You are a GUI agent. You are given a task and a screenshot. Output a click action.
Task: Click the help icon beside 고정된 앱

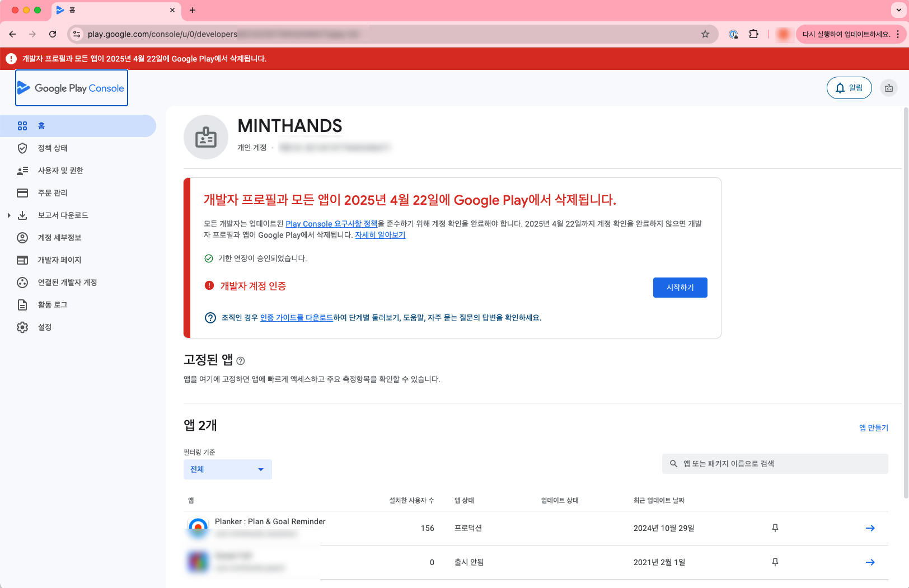tap(241, 361)
